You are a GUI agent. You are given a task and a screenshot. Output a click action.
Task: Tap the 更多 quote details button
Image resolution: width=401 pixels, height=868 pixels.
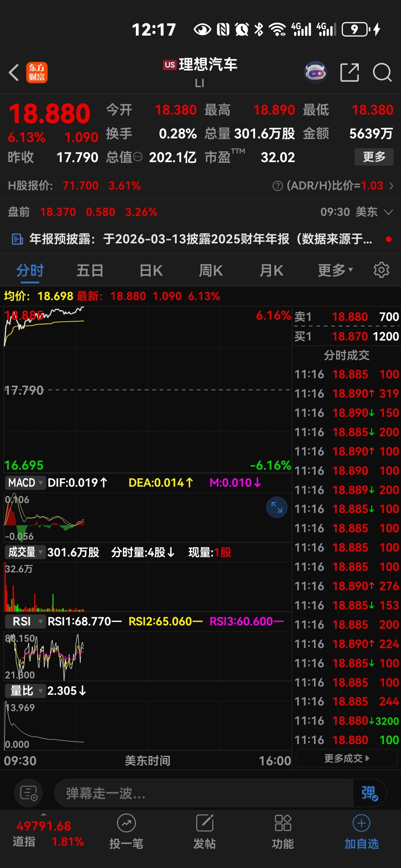[374, 157]
